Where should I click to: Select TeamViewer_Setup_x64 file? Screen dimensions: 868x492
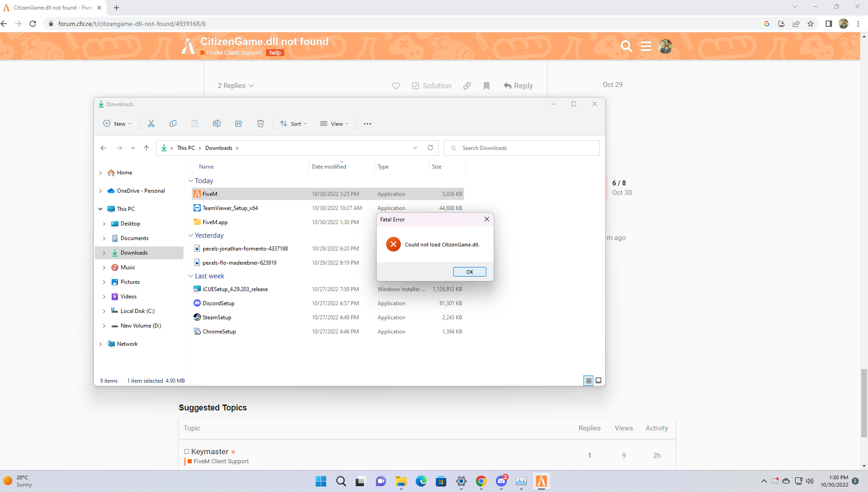pyautogui.click(x=230, y=208)
